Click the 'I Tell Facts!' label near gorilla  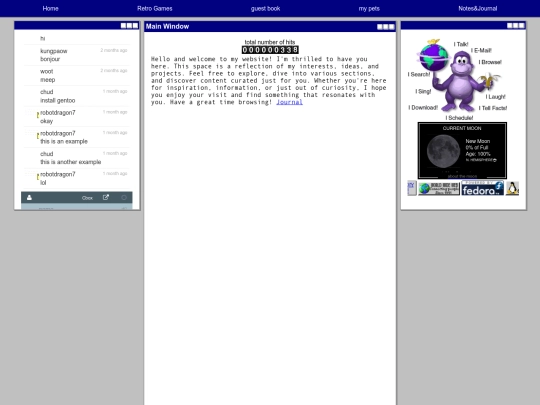click(492, 108)
